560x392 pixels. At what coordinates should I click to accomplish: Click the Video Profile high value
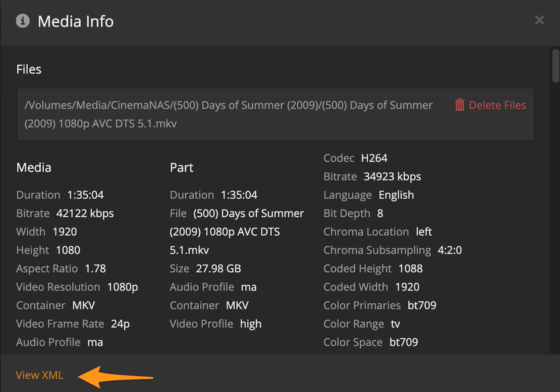(x=251, y=324)
